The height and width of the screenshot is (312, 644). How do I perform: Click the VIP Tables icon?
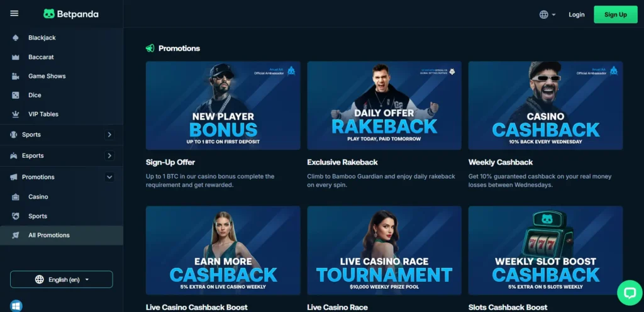(16, 114)
